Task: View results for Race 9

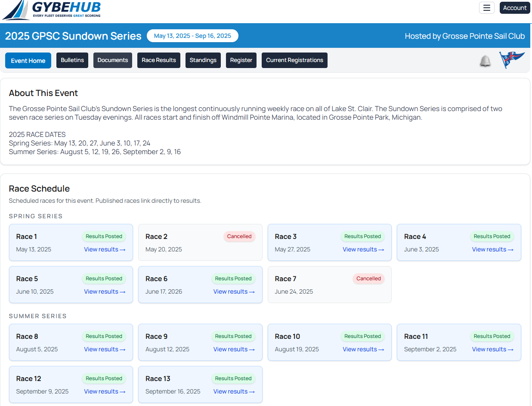Action: coord(234,349)
